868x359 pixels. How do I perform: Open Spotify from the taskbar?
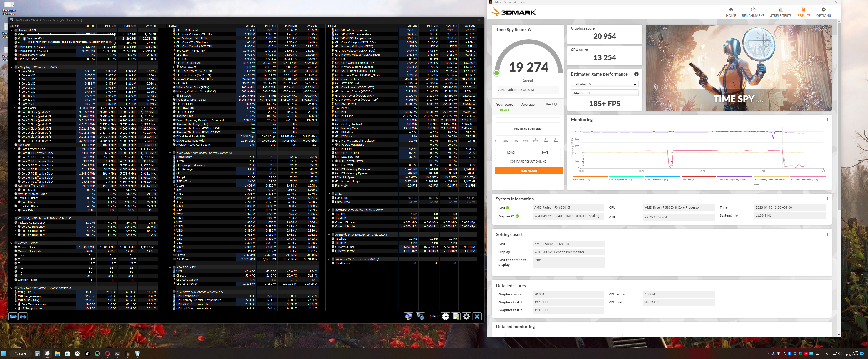pyautogui.click(x=97, y=354)
